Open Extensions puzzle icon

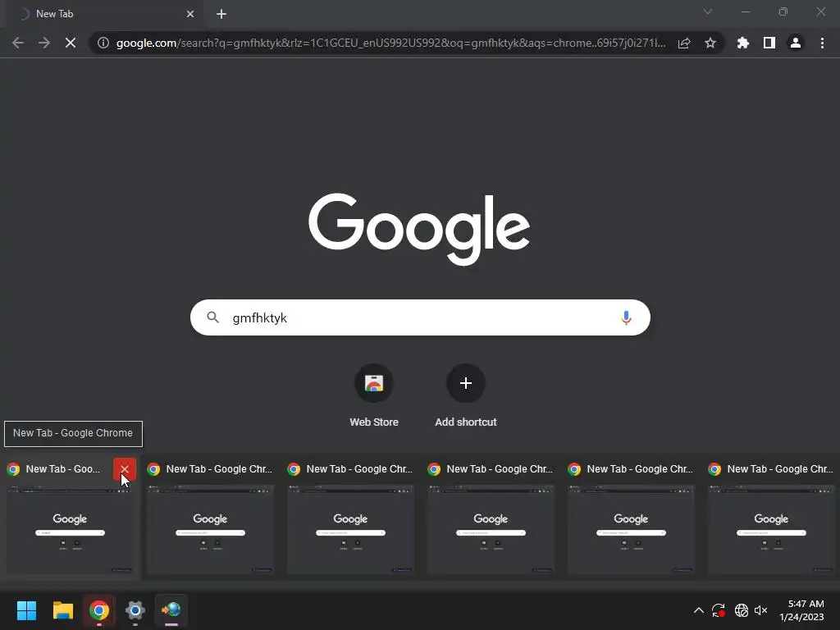click(743, 43)
